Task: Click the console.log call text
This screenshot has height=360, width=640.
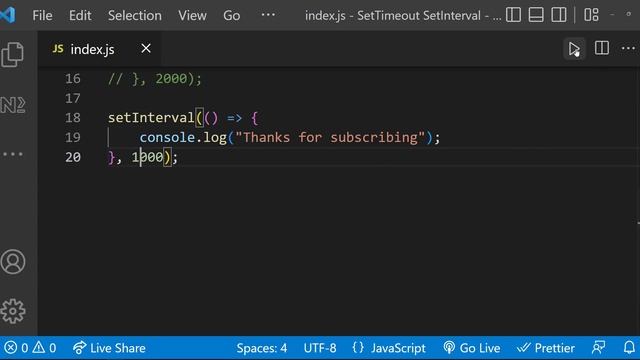Action: tap(183, 138)
